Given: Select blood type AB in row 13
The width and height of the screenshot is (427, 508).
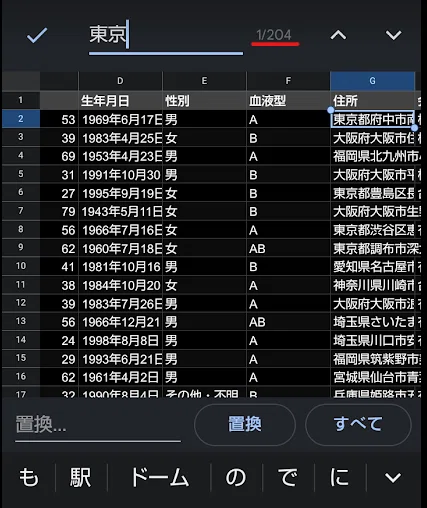Looking at the screenshot, I should click(288, 322).
